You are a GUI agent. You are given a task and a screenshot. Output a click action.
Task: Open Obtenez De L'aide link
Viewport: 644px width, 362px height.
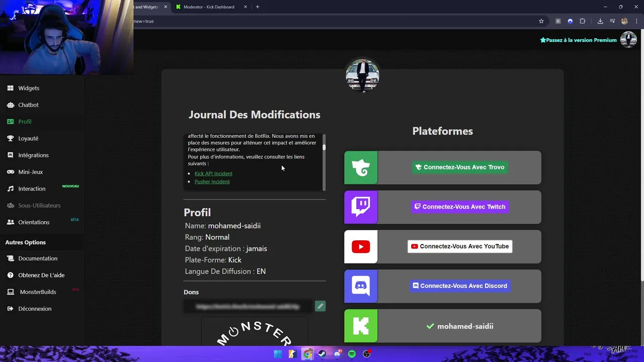point(41,275)
